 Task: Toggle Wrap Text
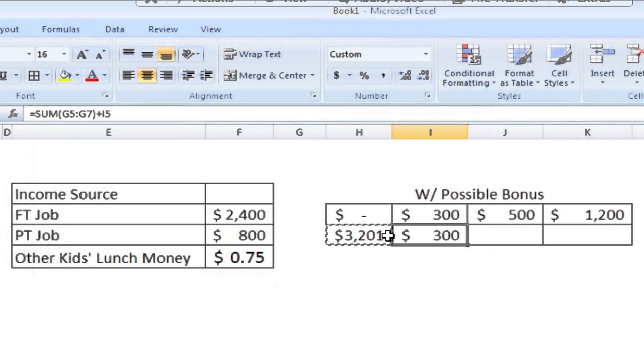pos(252,54)
